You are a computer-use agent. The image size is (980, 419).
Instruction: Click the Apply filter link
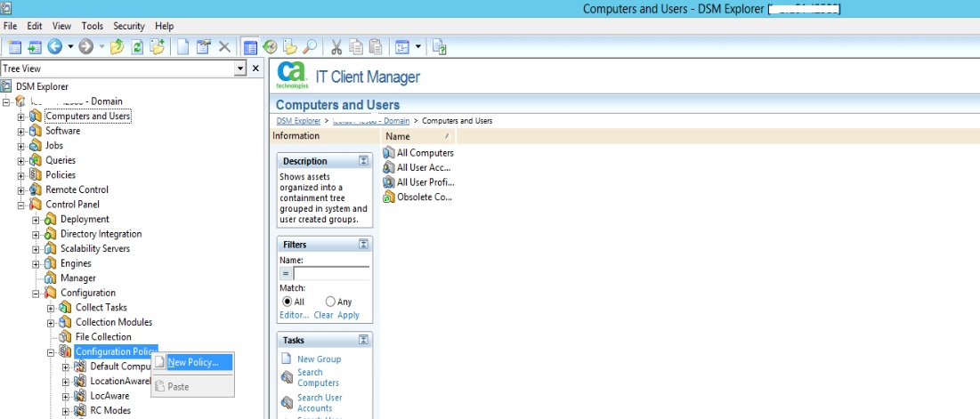(348, 315)
